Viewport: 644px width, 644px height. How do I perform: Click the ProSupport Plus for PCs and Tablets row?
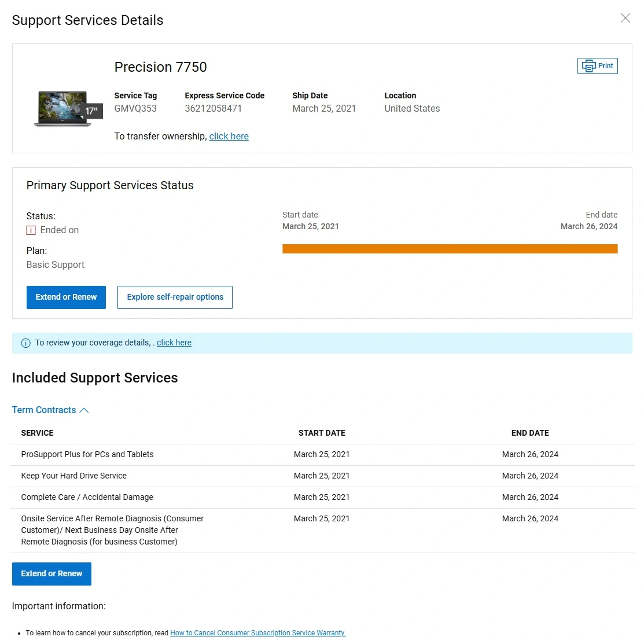tap(322, 455)
